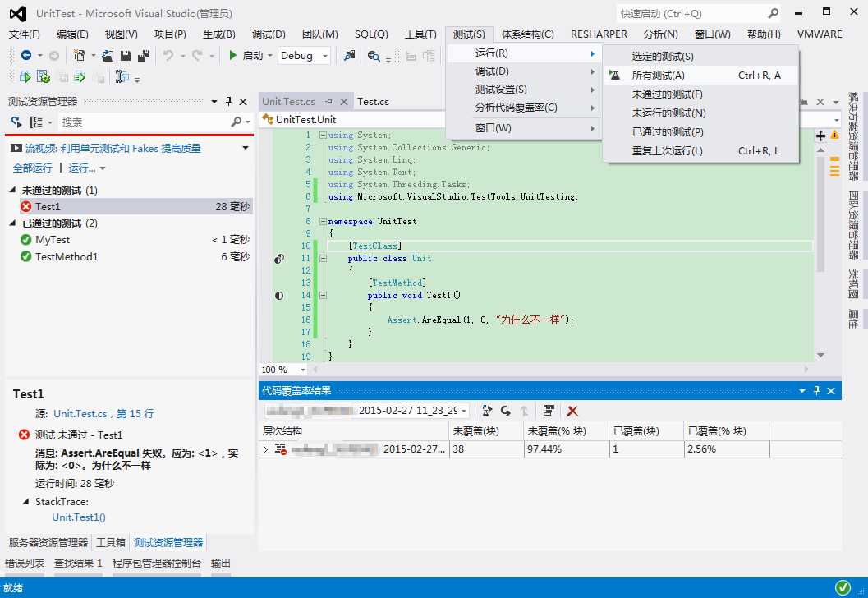868x598 pixels.
Task: Select 所有测试(A) from the Run submenu
Action: 700,76
